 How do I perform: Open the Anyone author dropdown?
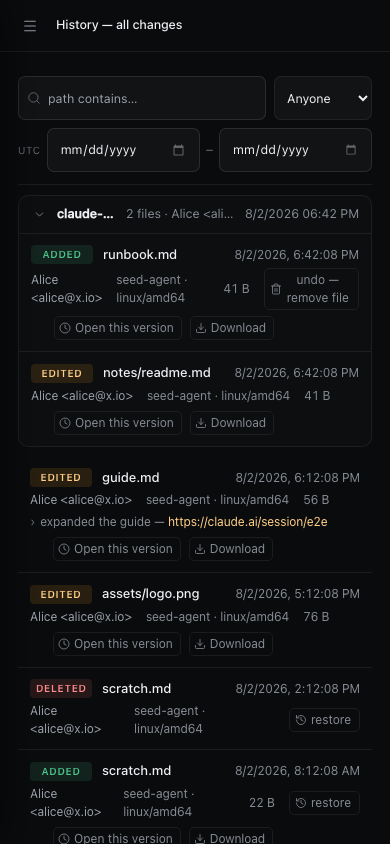[x=323, y=98]
